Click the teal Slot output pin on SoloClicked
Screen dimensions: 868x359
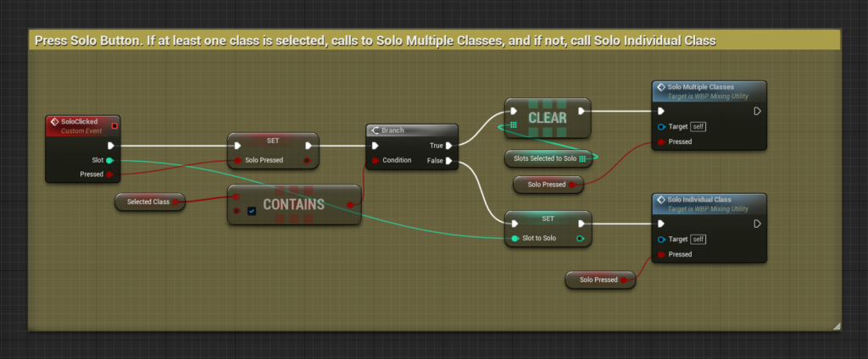[110, 160]
